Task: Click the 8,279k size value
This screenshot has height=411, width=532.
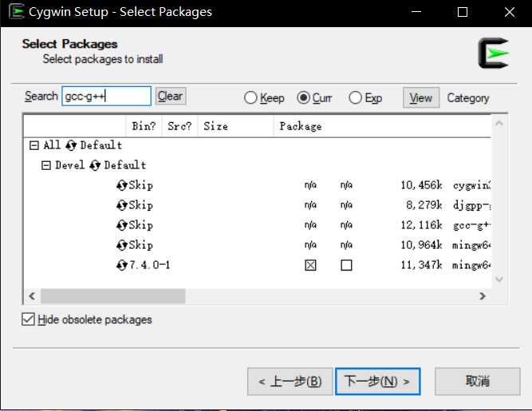Action: [x=424, y=205]
